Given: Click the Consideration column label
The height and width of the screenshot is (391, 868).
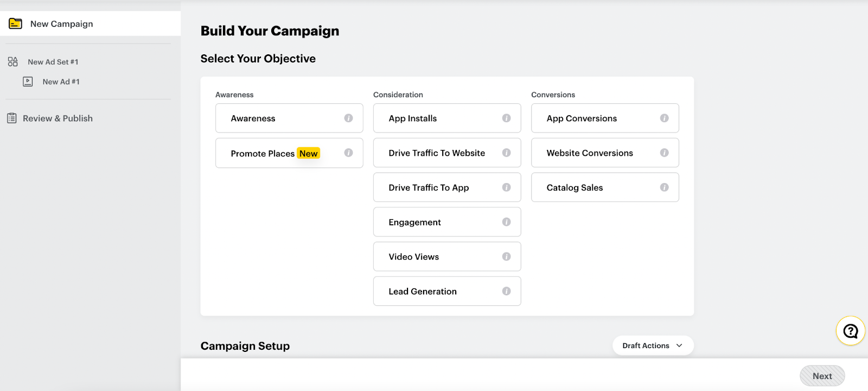Looking at the screenshot, I should tap(398, 94).
